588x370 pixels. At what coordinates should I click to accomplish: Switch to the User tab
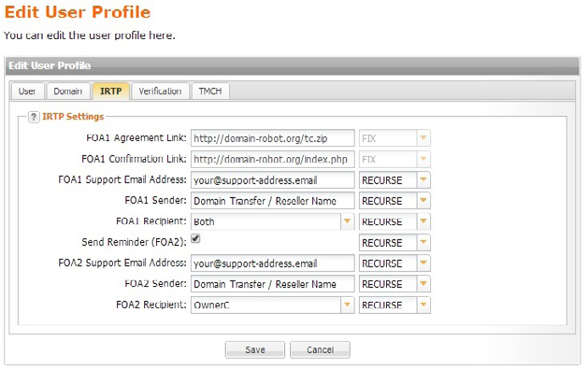tap(27, 91)
